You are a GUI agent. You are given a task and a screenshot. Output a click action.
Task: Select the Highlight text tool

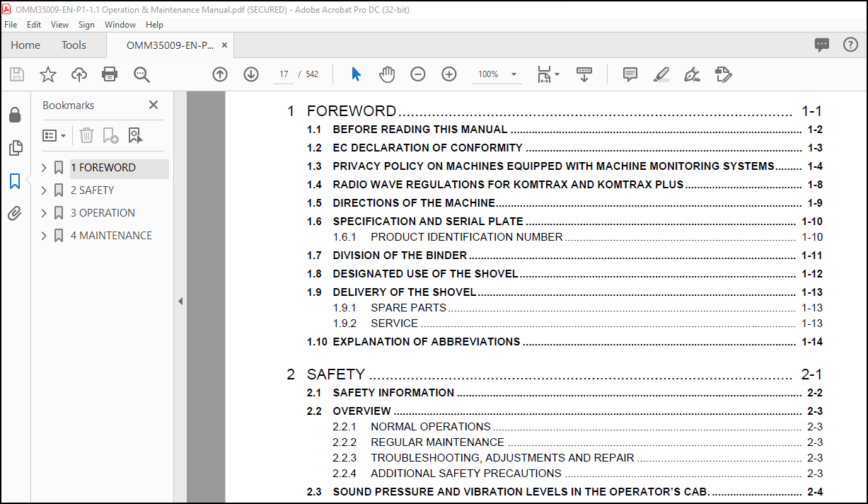point(661,74)
